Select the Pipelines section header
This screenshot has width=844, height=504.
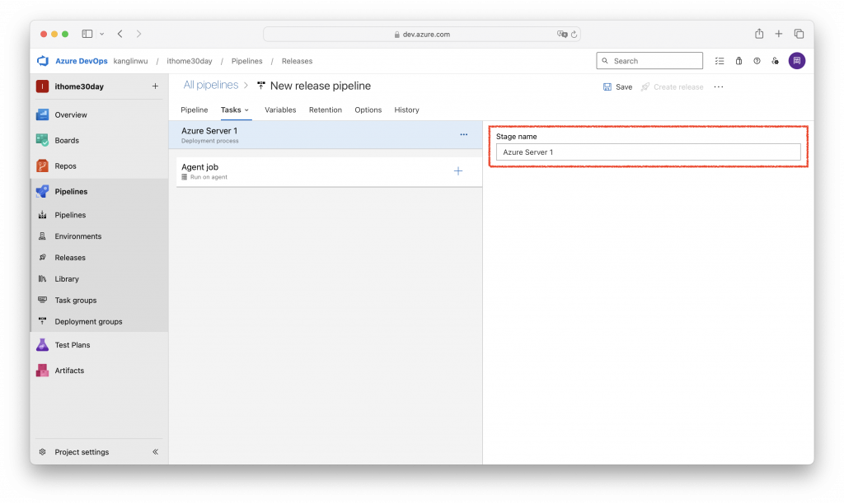pyautogui.click(x=71, y=192)
